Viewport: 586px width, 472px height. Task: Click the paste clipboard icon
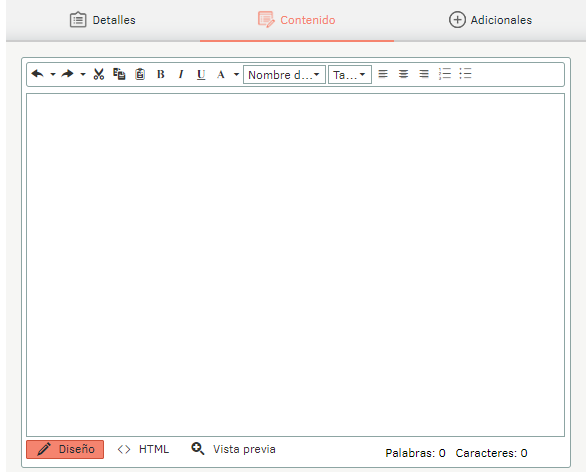coord(140,74)
